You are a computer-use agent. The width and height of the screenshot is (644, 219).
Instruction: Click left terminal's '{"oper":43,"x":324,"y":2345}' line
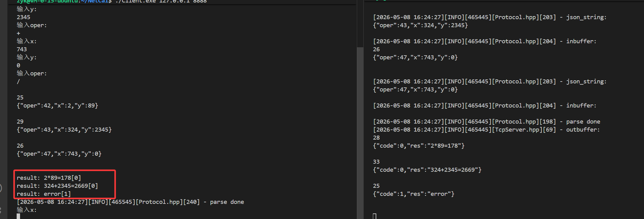point(64,130)
